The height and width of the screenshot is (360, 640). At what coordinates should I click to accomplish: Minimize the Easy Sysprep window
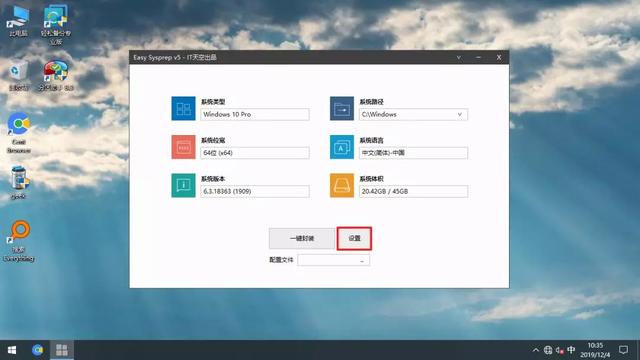(x=478, y=58)
